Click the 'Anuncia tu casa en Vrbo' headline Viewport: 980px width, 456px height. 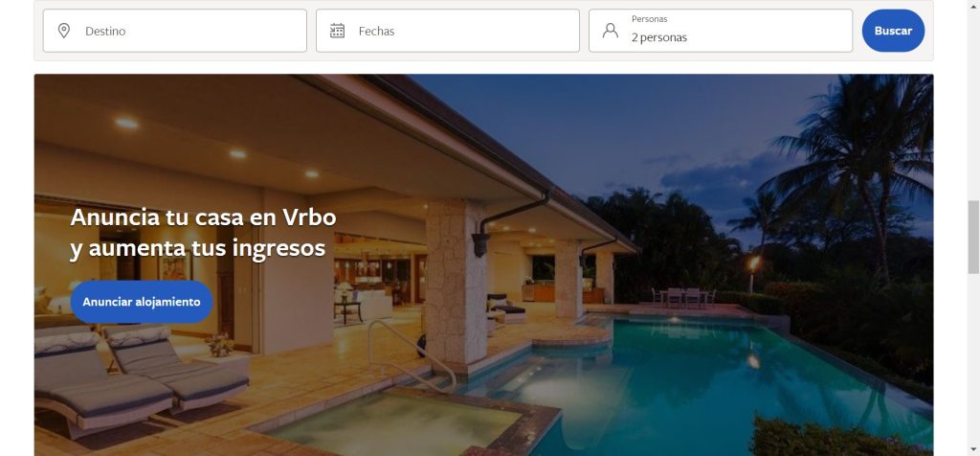point(203,217)
